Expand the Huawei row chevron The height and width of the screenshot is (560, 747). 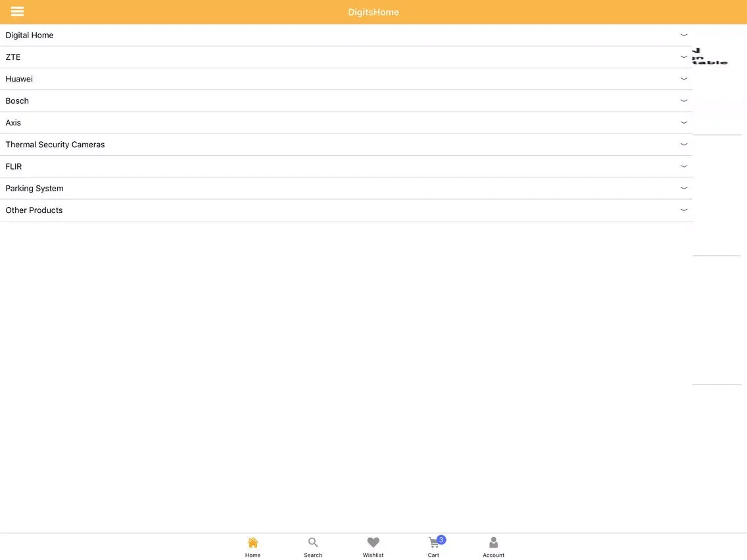point(684,79)
